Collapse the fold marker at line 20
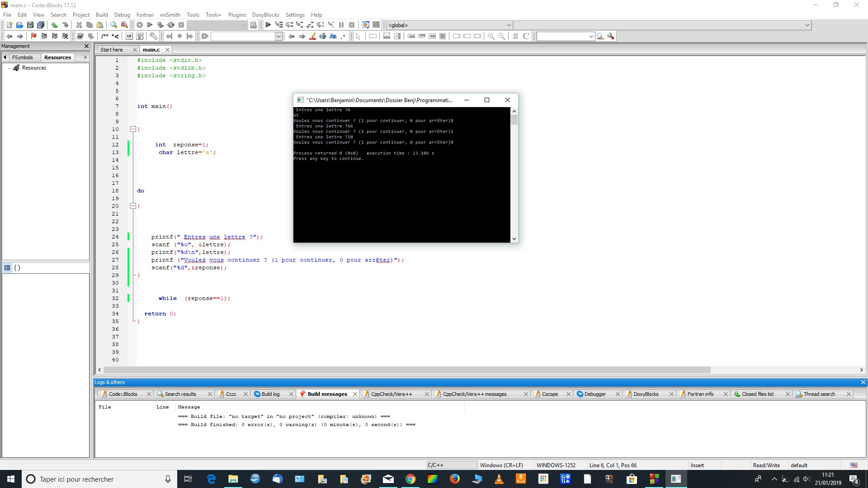The height and width of the screenshot is (488, 868). (133, 206)
